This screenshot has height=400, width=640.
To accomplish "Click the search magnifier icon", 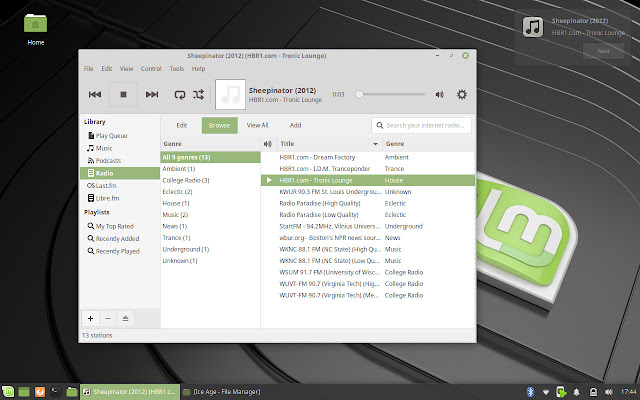I will click(380, 125).
